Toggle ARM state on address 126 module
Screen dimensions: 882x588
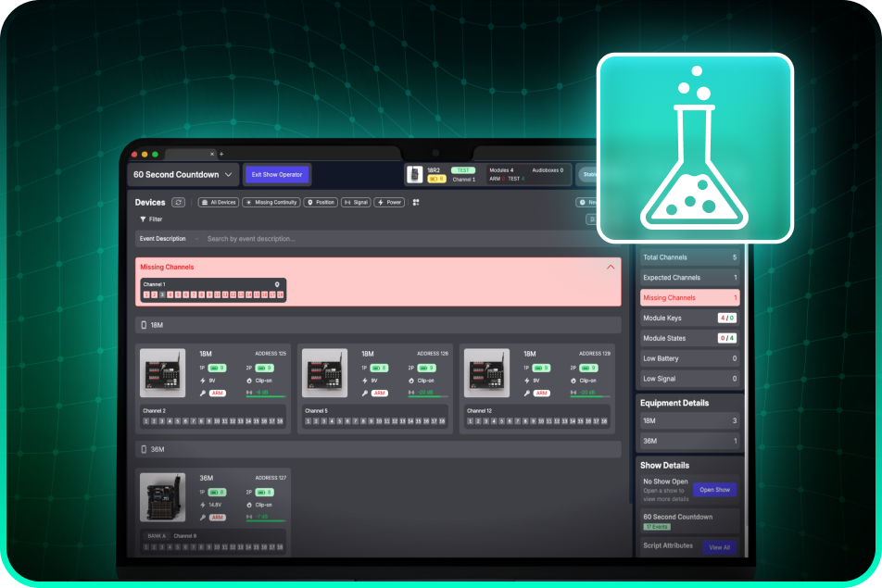[380, 393]
